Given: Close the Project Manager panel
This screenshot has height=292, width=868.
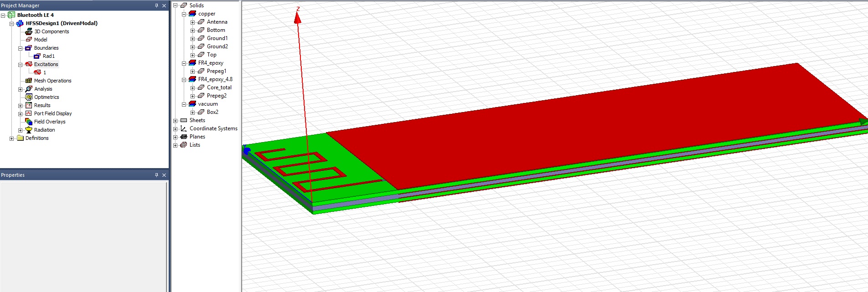Looking at the screenshot, I should tap(164, 5).
